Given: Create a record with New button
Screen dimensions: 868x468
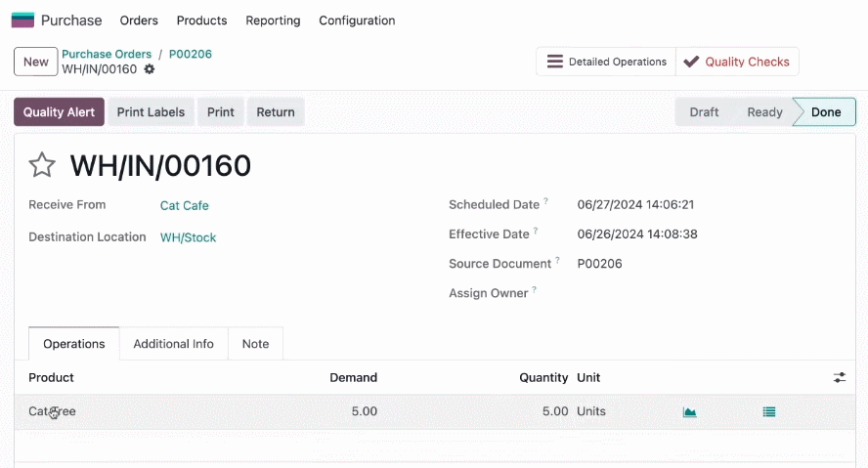Looking at the screenshot, I should [x=36, y=62].
